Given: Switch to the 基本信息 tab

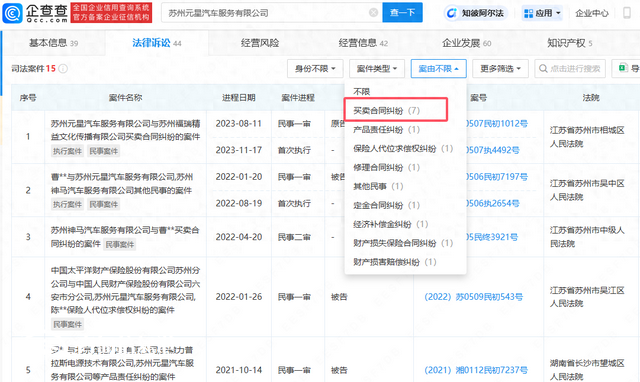Looking at the screenshot, I should (53, 43).
